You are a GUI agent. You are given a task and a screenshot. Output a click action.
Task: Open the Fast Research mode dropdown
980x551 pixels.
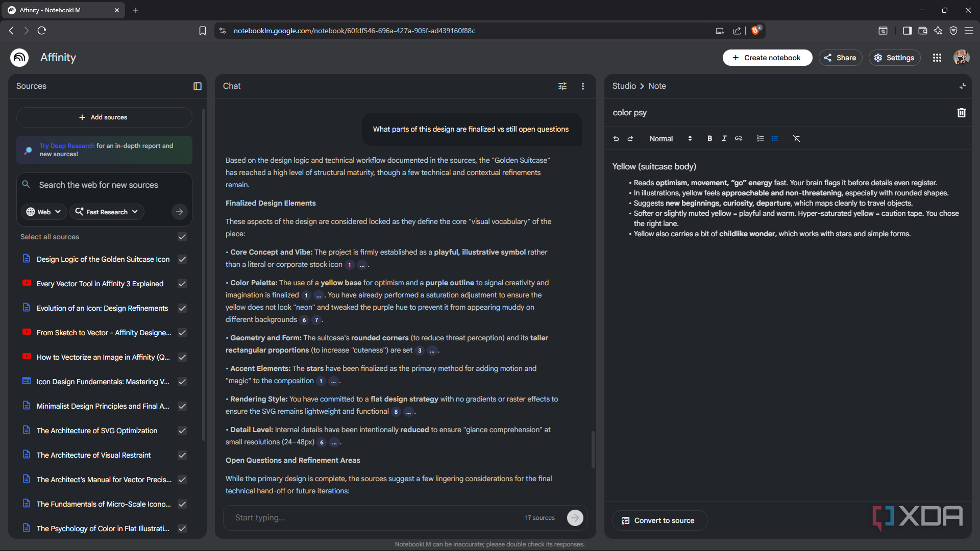107,212
